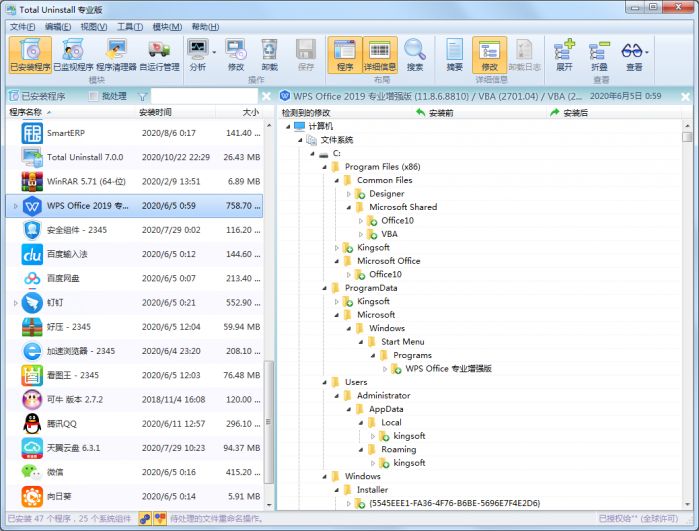This screenshot has height=531, width=699.
Task: Click the 查看 glasses icon
Action: coord(633,54)
